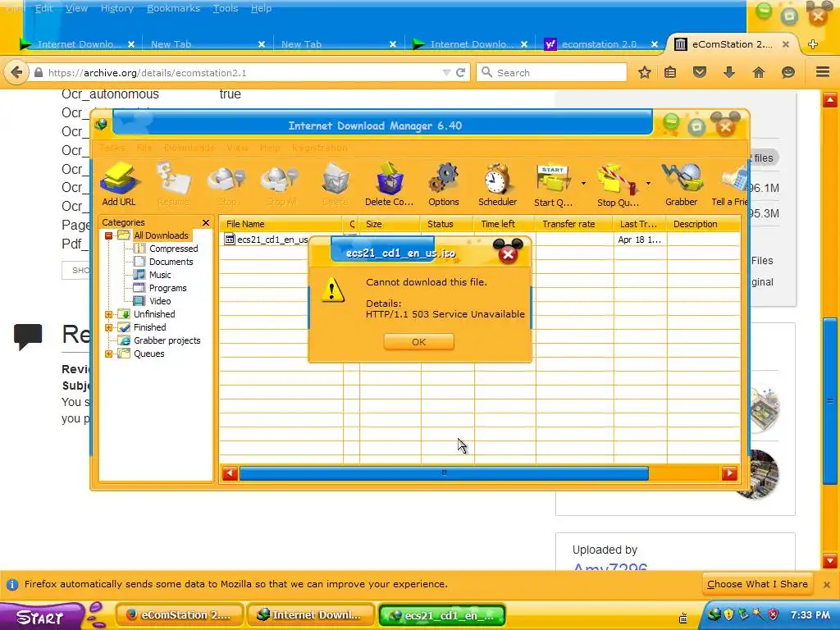The width and height of the screenshot is (840, 630).
Task: Click the Add URL toolbar icon
Action: [x=120, y=184]
